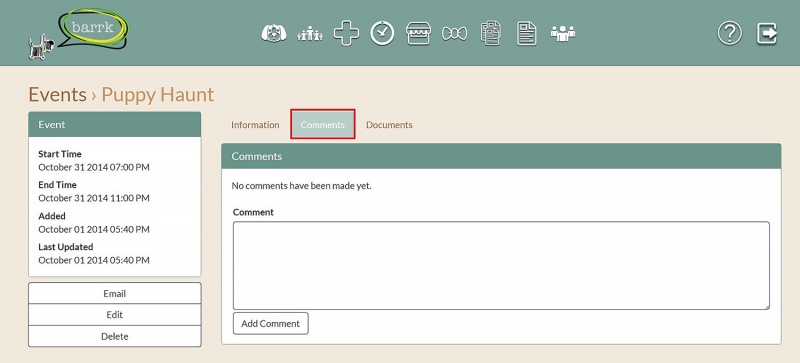Click the Edit event button

click(115, 315)
